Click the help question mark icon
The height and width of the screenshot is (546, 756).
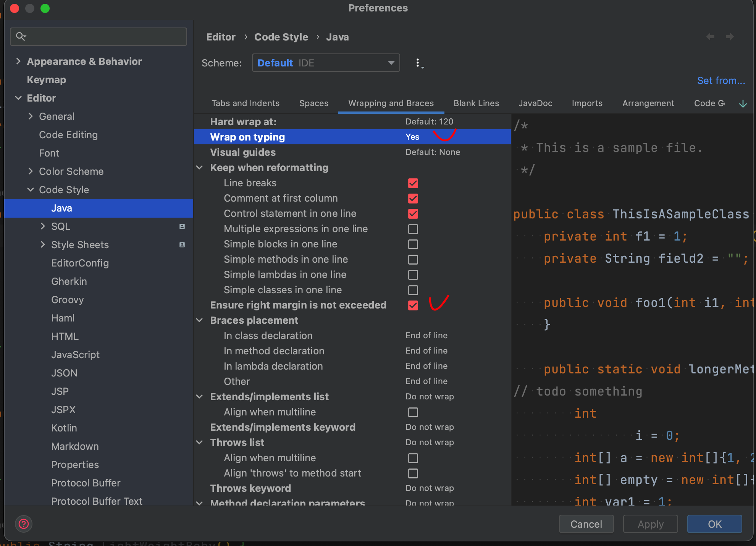coord(24,524)
